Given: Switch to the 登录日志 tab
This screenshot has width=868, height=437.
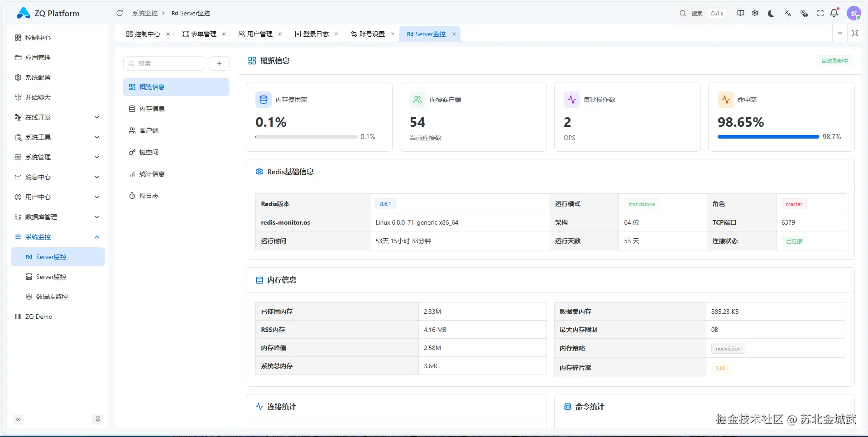Looking at the screenshot, I should click(x=312, y=34).
